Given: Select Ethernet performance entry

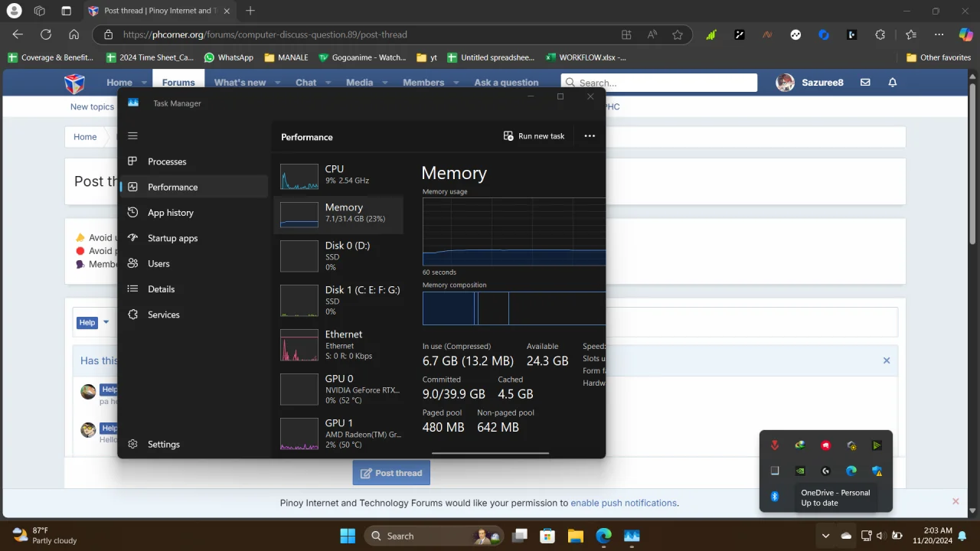Looking at the screenshot, I should tap(338, 344).
